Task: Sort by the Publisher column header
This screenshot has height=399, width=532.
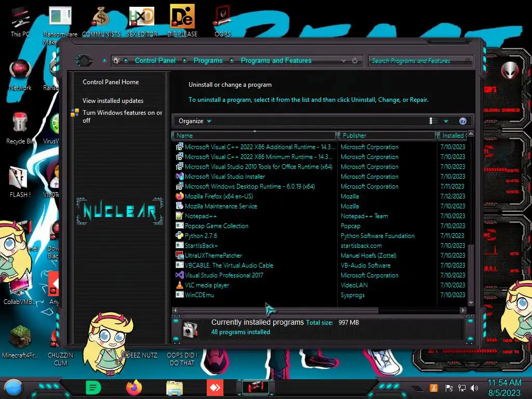Action: pos(387,136)
